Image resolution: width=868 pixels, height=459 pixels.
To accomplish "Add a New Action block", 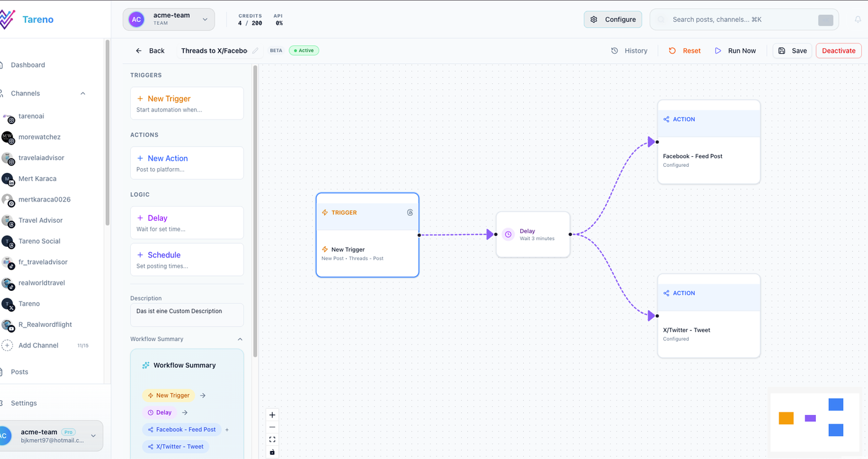I will [x=187, y=163].
